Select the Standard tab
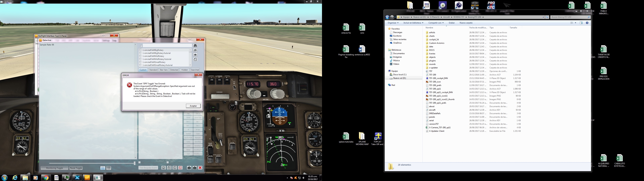Viewport: 644px width, 181px height. (x=153, y=70)
